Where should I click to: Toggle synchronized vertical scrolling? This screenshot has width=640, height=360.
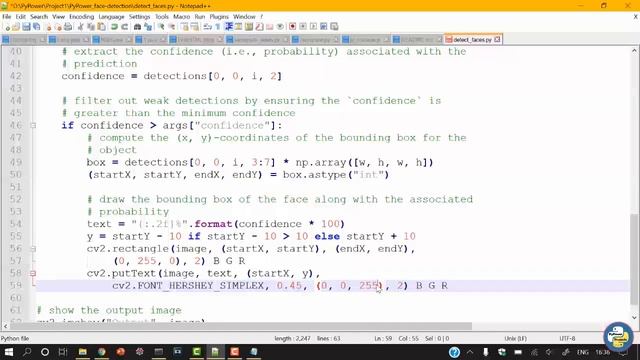point(184,27)
